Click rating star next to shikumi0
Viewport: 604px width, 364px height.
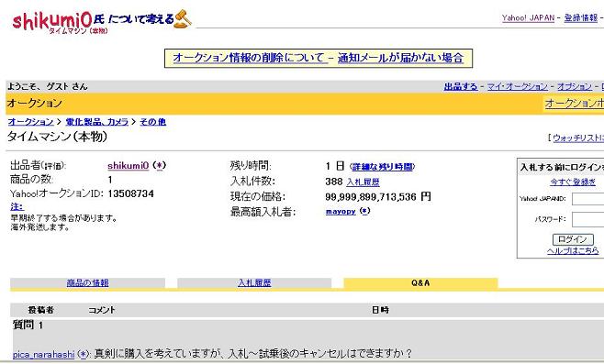click(x=159, y=165)
